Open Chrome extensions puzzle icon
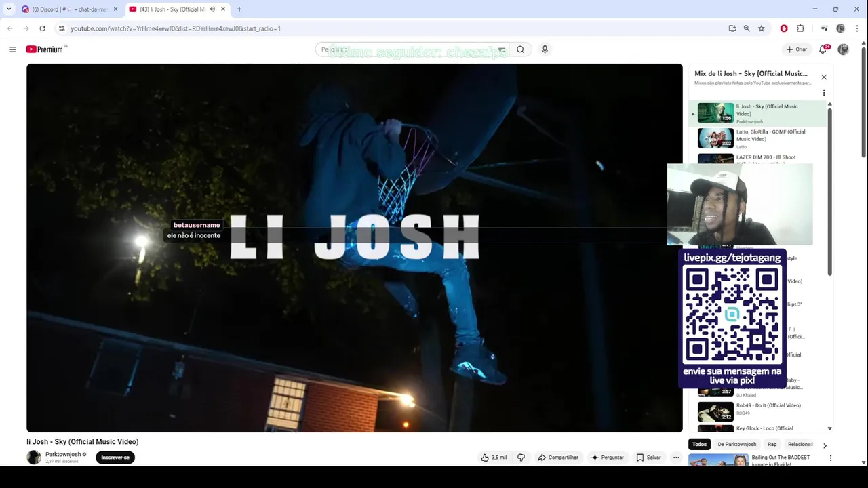The width and height of the screenshot is (868, 488). pos(800,28)
